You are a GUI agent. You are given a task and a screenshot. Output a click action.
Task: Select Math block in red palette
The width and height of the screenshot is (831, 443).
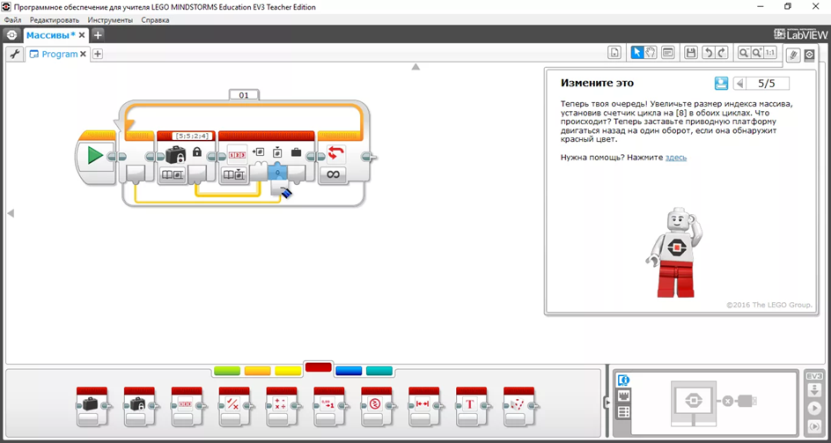pyautogui.click(x=281, y=406)
